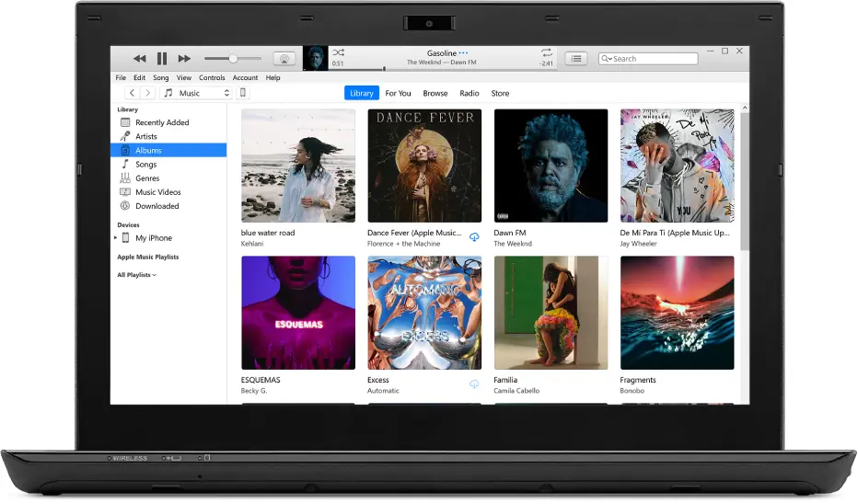Adjust the volume slider
The image size is (858, 504).
click(x=233, y=59)
